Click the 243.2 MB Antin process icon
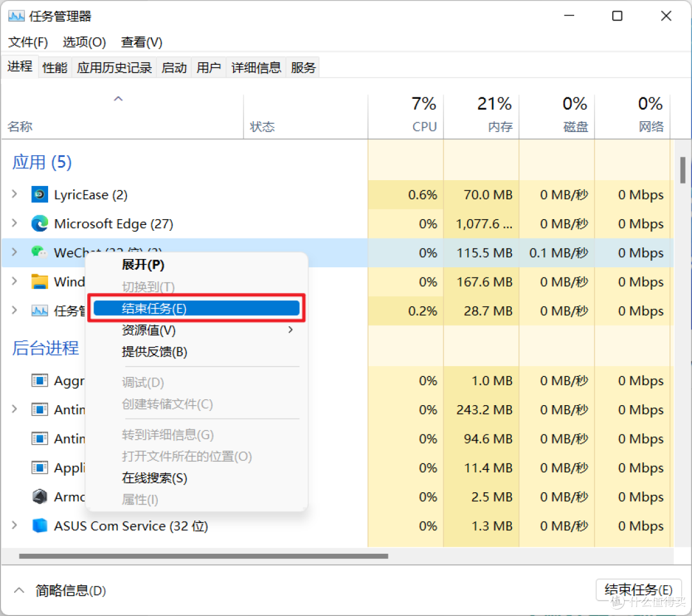 40,410
